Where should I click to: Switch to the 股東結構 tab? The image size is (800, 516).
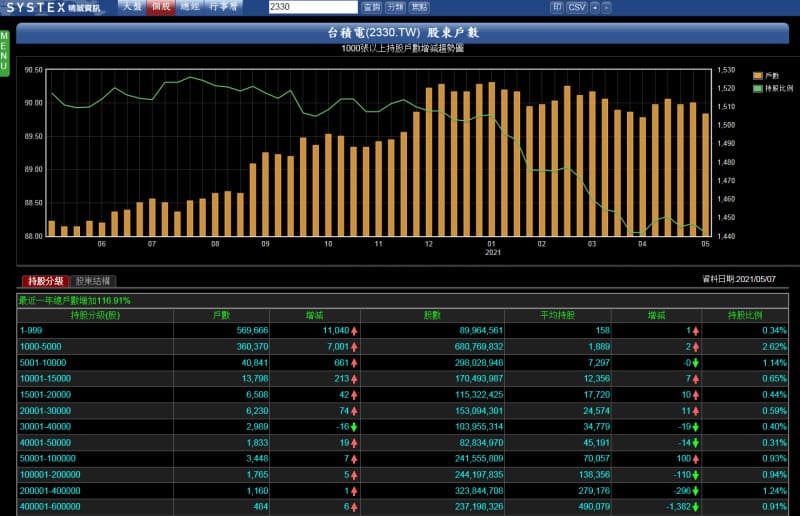pyautogui.click(x=94, y=282)
